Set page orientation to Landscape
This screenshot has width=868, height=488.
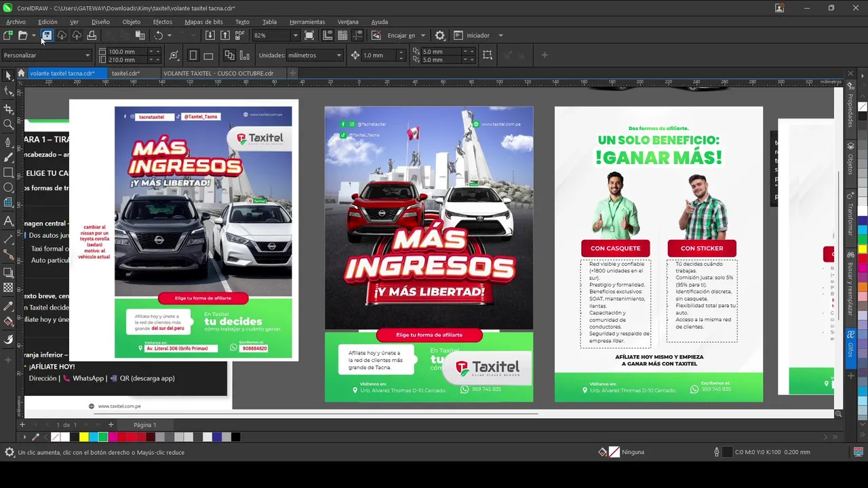click(208, 56)
